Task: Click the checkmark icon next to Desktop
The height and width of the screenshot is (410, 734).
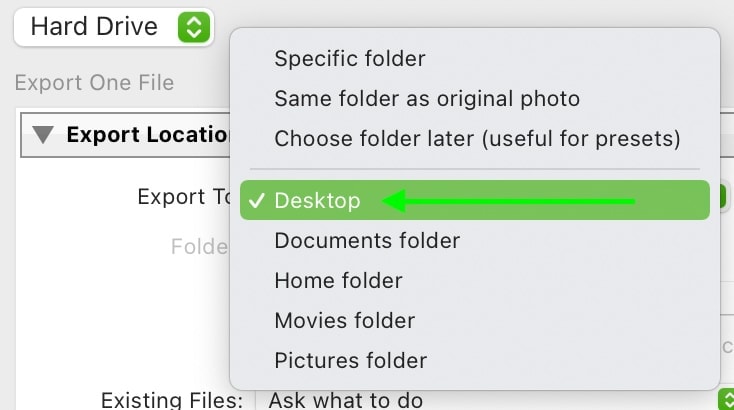Action: (x=257, y=201)
